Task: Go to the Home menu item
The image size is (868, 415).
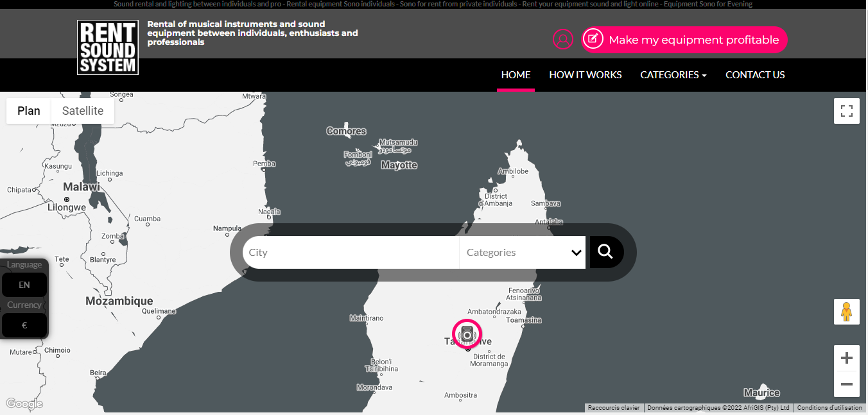Action: point(516,75)
